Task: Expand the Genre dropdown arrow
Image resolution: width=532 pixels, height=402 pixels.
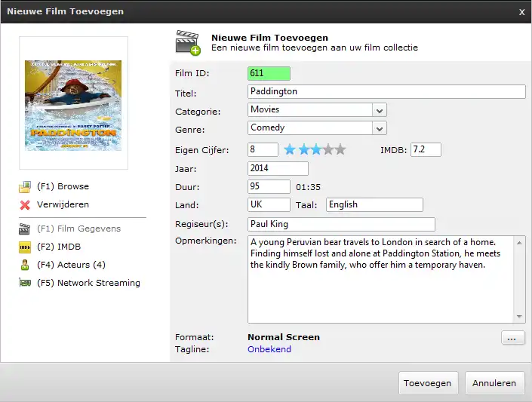Action: coord(380,128)
